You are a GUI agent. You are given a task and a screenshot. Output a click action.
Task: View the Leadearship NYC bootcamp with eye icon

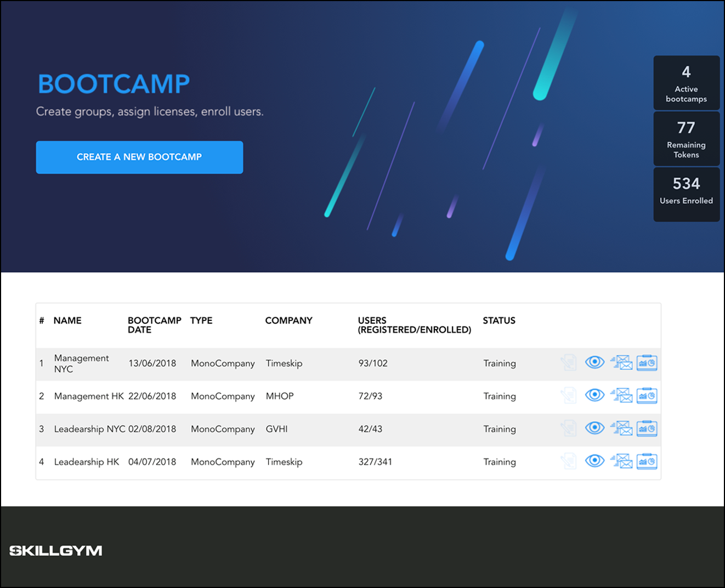point(594,428)
